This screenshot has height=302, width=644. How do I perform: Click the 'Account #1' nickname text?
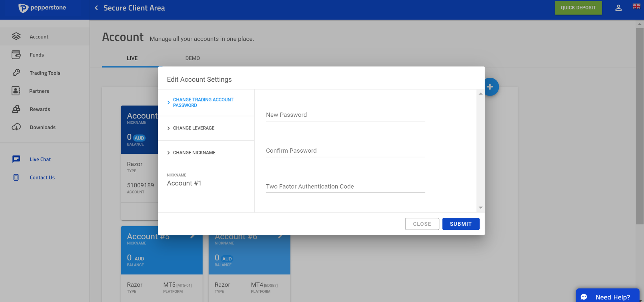click(184, 183)
